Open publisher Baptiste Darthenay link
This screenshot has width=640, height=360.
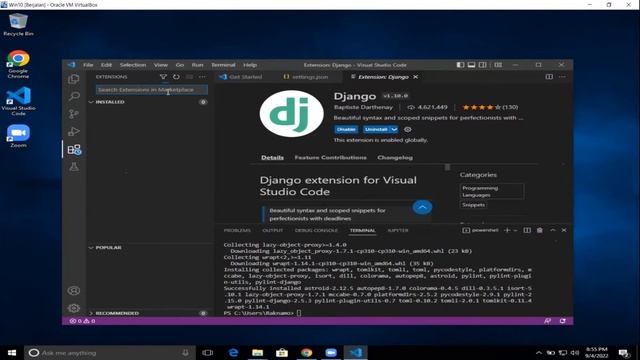coord(363,107)
